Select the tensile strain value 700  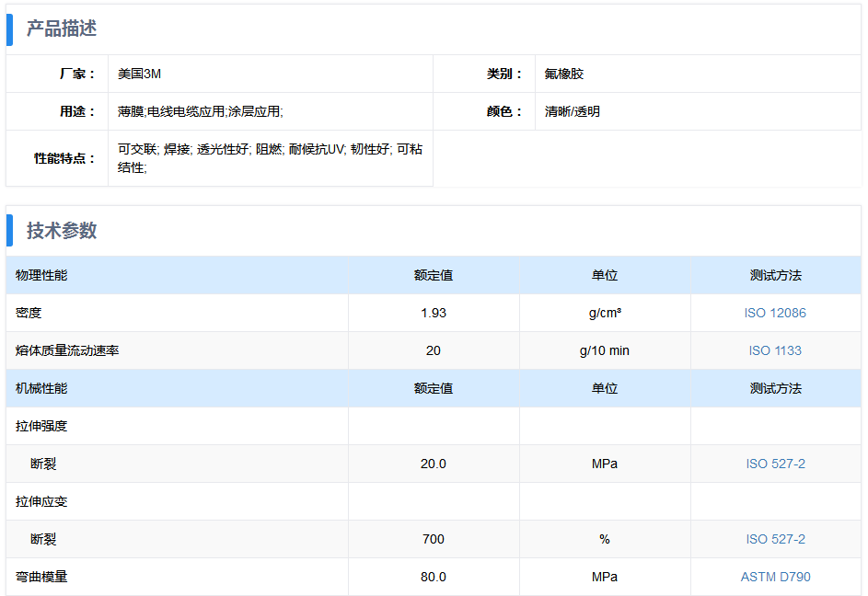tap(434, 539)
